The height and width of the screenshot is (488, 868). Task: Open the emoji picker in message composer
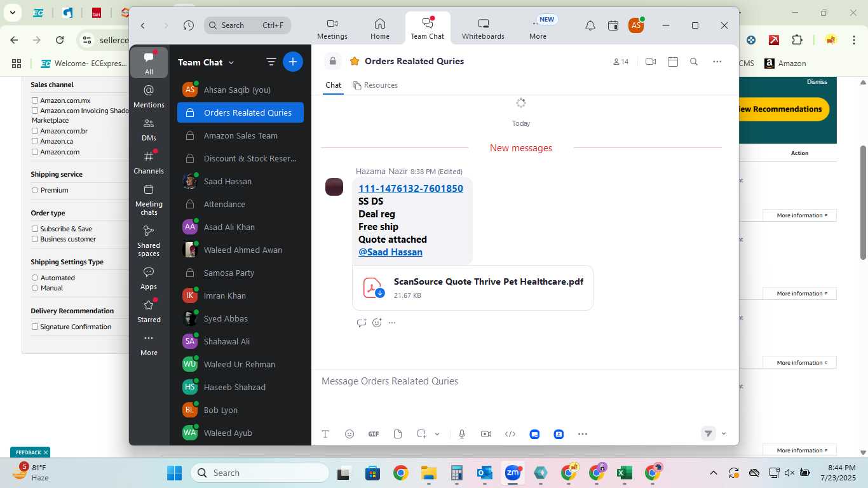pos(349,434)
